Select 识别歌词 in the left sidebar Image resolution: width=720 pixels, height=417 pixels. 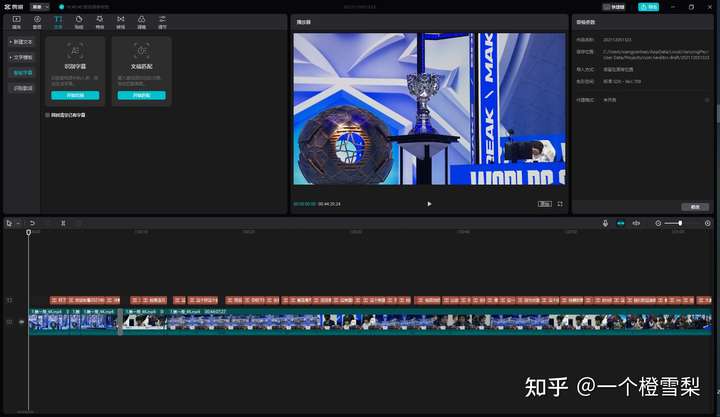pos(22,88)
